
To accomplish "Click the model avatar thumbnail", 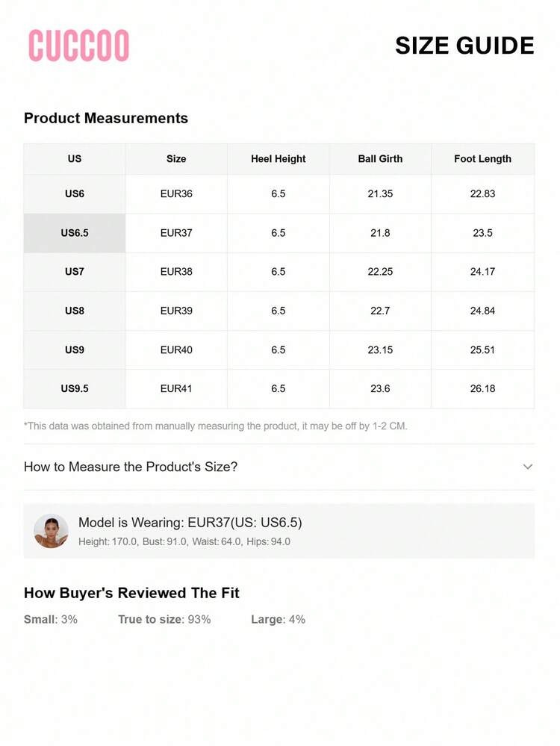I will [51, 531].
